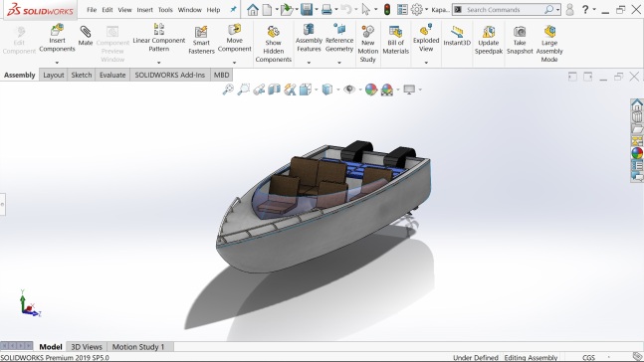Viewport: 644px width, 362px height.
Task: Expand Exploded View dropdown arrow
Action: 426,63
